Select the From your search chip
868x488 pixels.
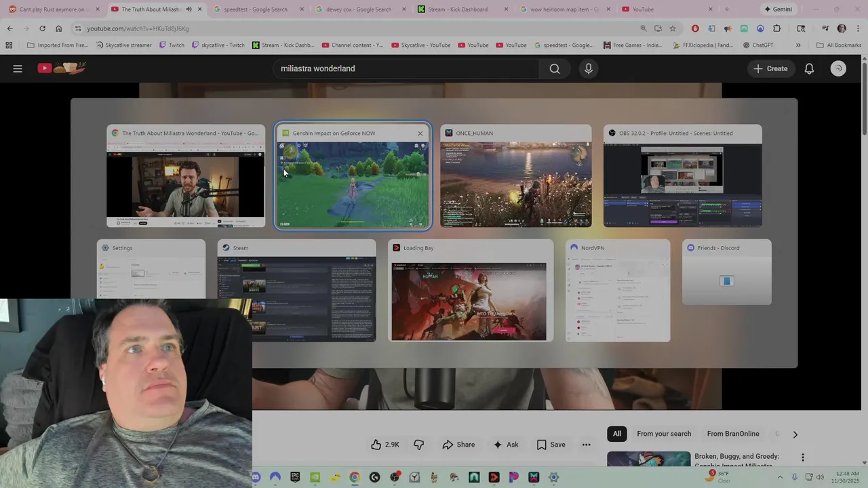(x=664, y=434)
